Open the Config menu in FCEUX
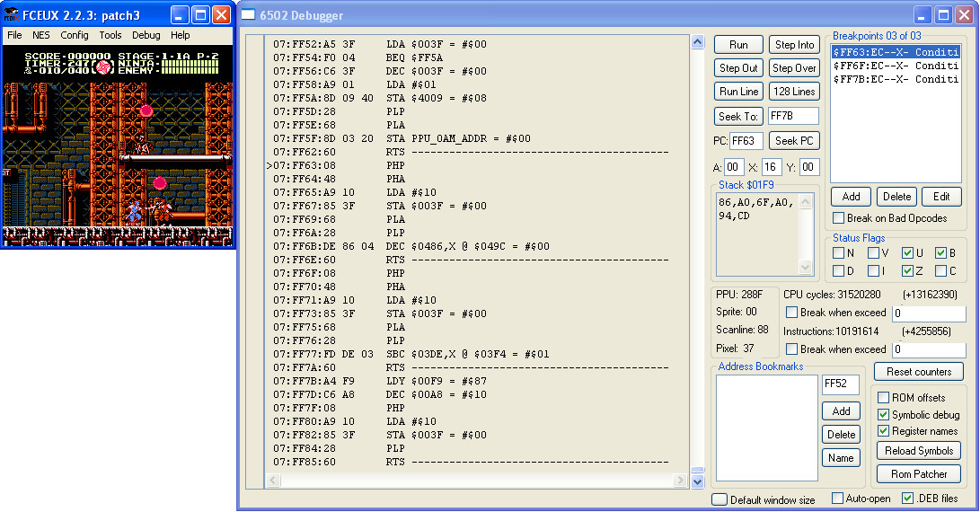This screenshot has width=980, height=512. point(75,35)
